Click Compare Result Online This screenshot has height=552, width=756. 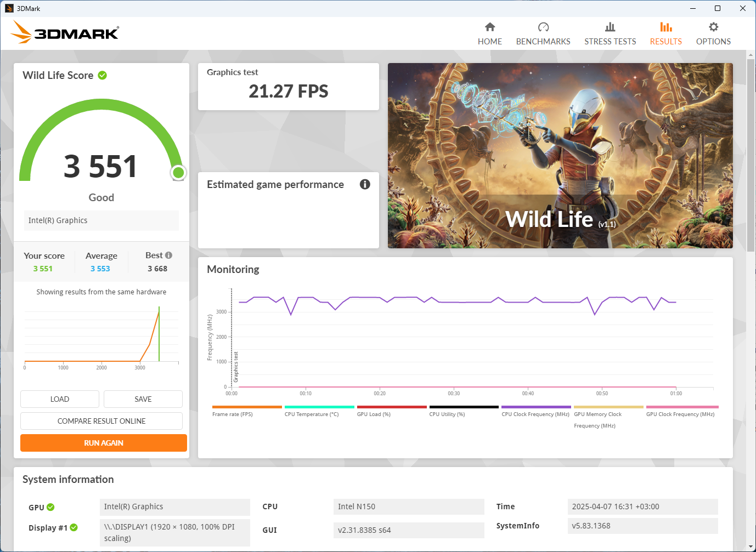coord(101,421)
